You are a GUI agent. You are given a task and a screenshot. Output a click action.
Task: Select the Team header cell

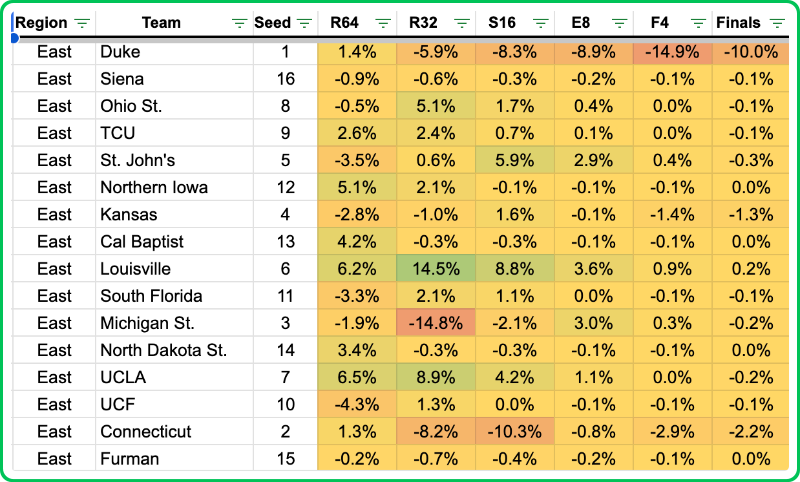click(x=162, y=23)
